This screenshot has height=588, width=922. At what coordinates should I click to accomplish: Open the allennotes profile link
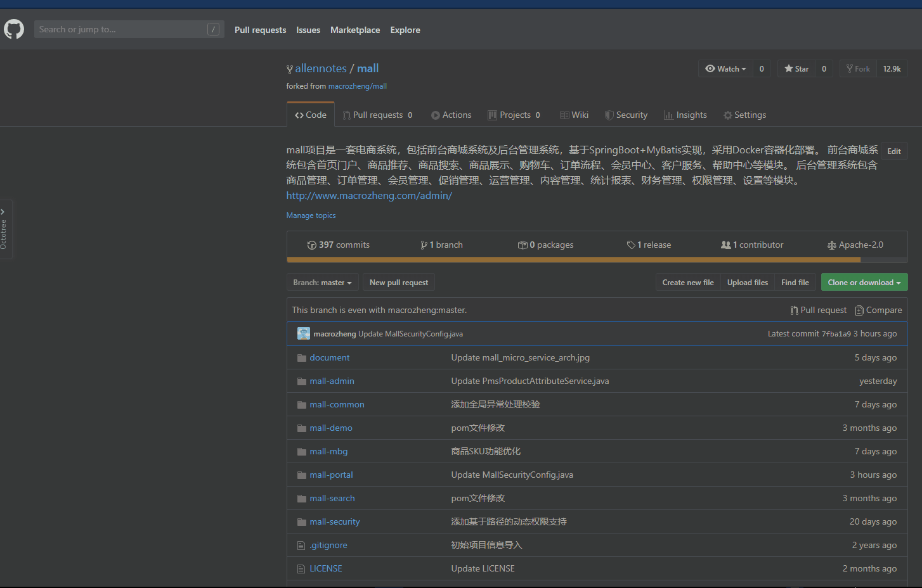pyautogui.click(x=321, y=68)
